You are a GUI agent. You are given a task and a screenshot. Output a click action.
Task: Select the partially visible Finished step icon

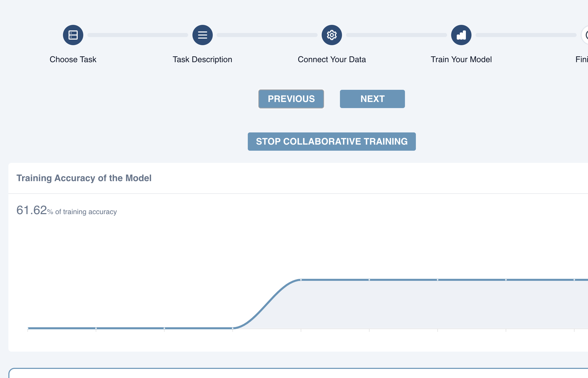coord(585,35)
